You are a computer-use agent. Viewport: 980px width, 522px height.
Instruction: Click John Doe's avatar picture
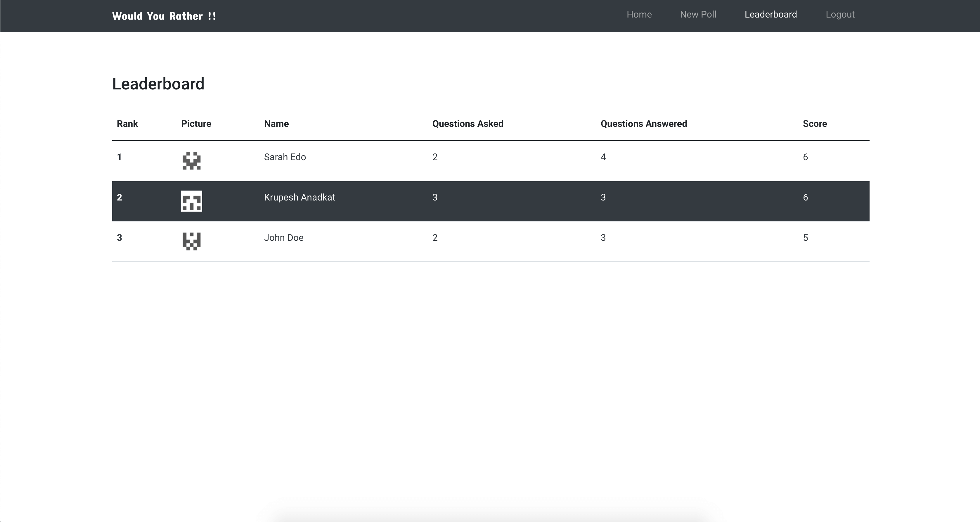coord(191,241)
